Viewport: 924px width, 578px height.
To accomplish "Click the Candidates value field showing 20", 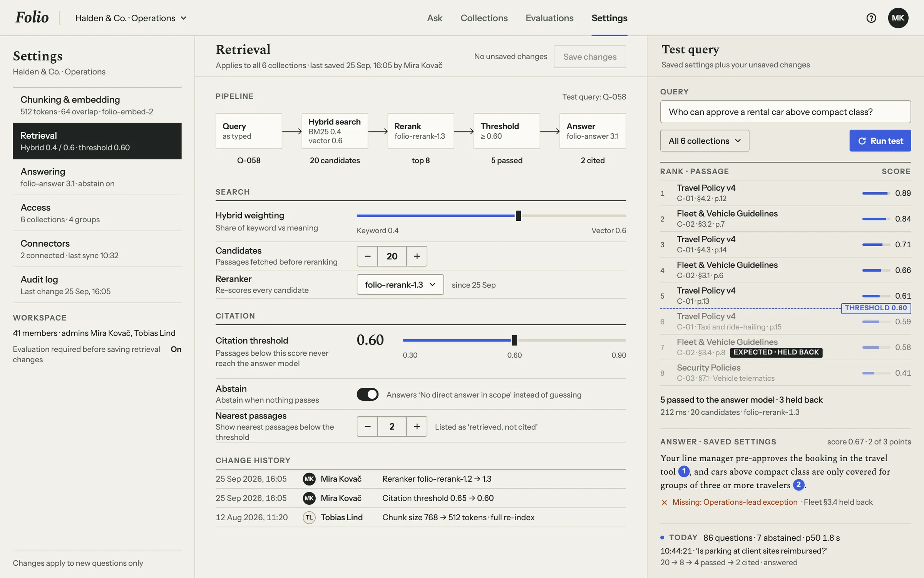I will (392, 256).
